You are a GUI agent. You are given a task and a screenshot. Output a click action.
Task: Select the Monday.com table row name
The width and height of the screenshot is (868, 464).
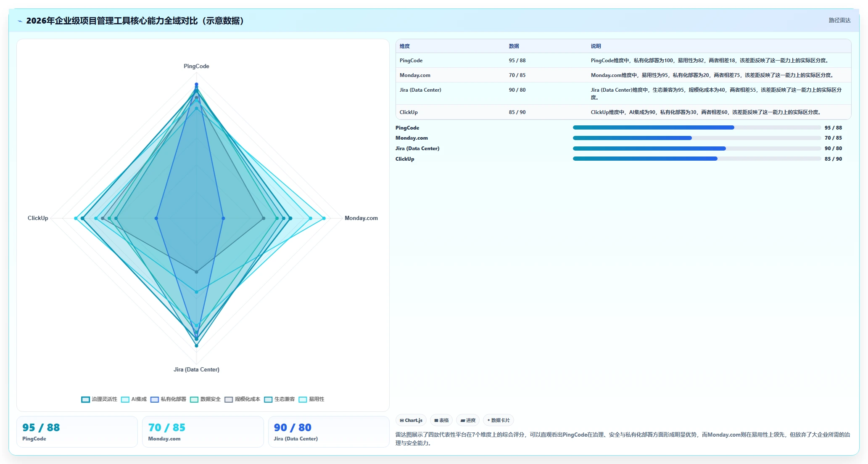(x=415, y=75)
